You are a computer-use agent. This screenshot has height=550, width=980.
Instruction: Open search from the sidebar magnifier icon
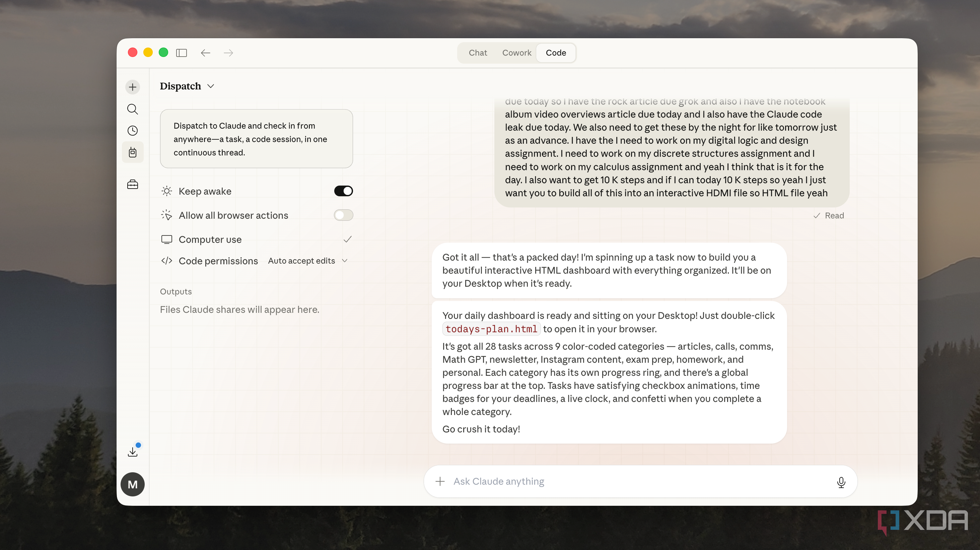[x=132, y=109]
